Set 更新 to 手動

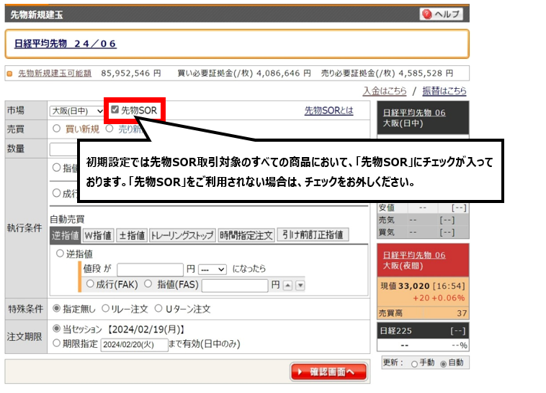coord(414,364)
